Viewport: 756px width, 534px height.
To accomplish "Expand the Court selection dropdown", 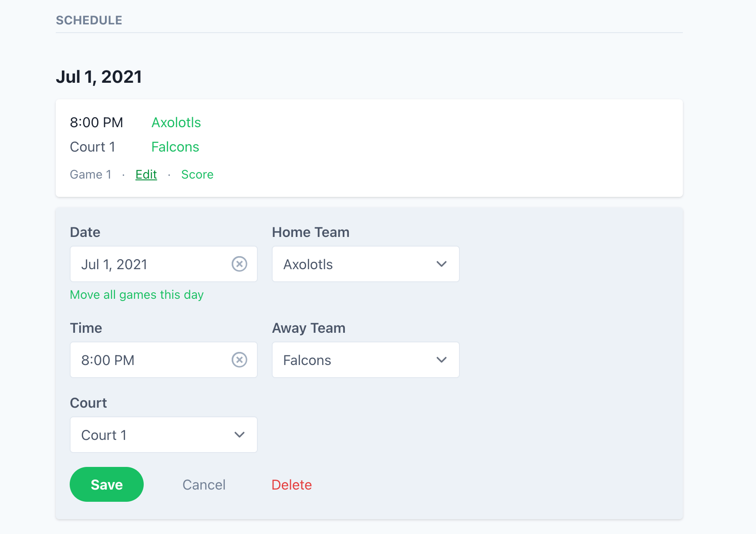I will click(239, 435).
